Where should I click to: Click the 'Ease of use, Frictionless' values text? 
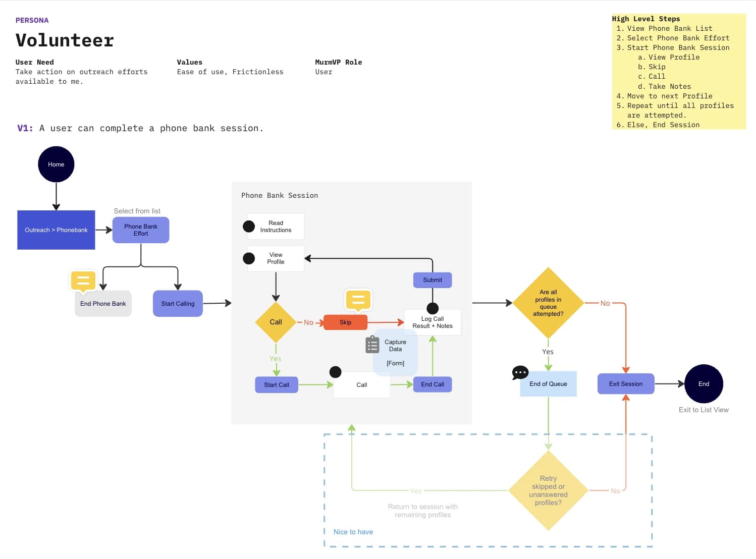pyautogui.click(x=230, y=72)
